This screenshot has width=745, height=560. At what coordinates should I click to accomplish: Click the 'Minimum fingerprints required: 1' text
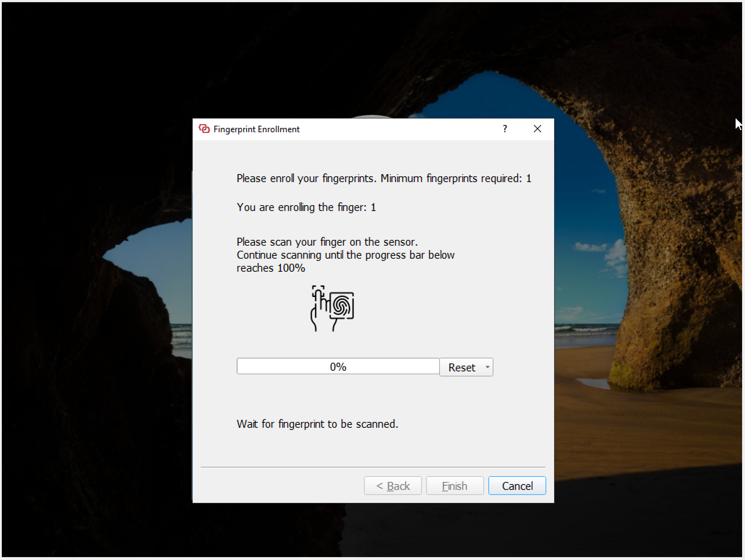[455, 178]
